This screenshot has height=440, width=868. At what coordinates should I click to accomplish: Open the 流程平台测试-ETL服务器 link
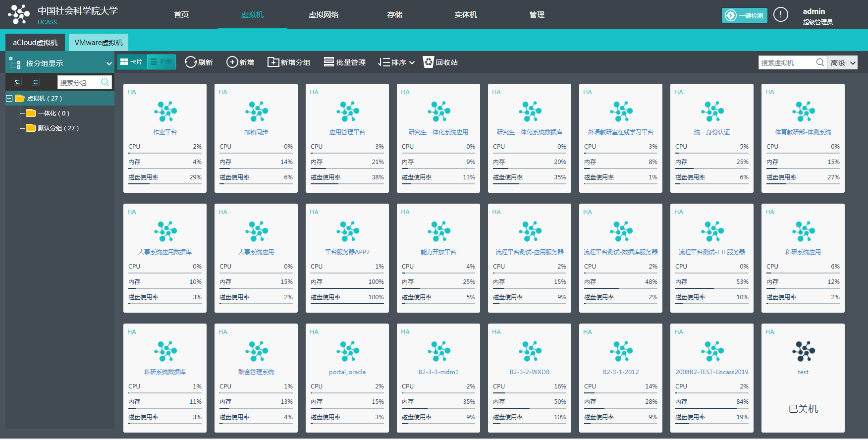tap(712, 252)
